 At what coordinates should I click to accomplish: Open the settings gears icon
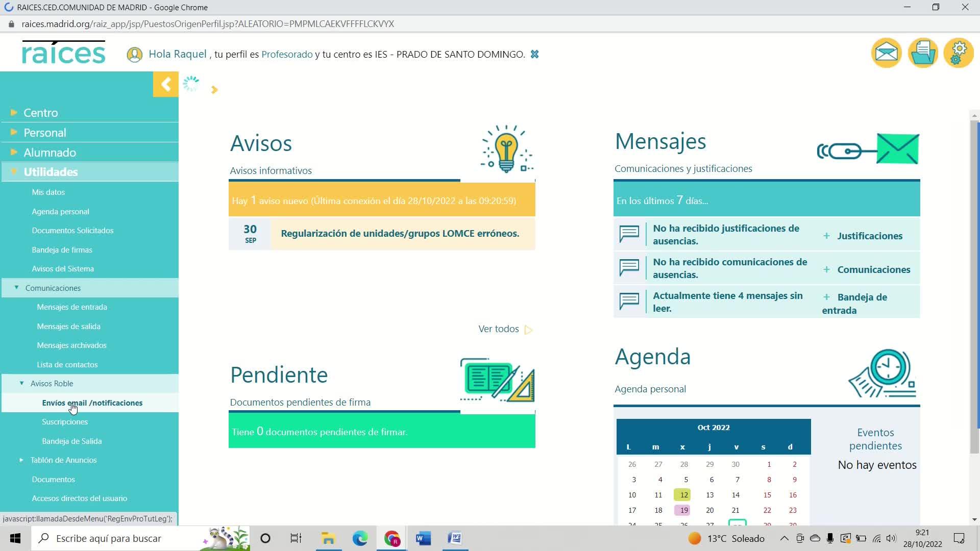click(959, 53)
